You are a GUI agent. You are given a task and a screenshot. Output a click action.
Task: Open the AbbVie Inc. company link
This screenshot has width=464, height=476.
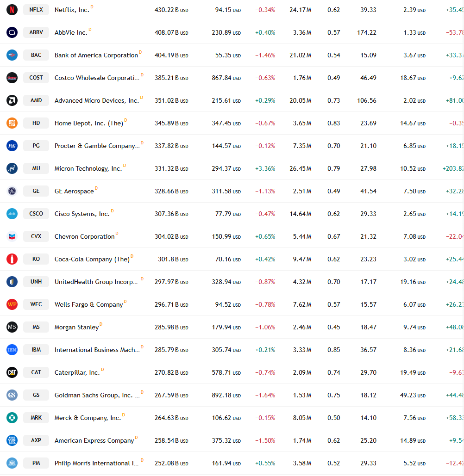pos(71,32)
